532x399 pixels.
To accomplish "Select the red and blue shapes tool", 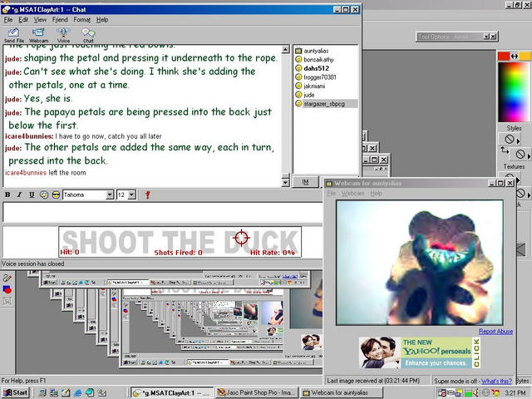I will 7,289.
